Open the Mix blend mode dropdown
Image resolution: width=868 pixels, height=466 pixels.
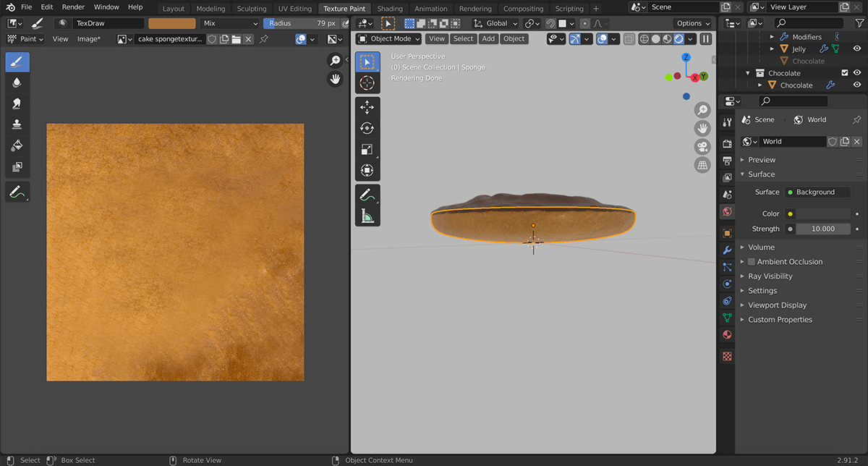pos(231,23)
